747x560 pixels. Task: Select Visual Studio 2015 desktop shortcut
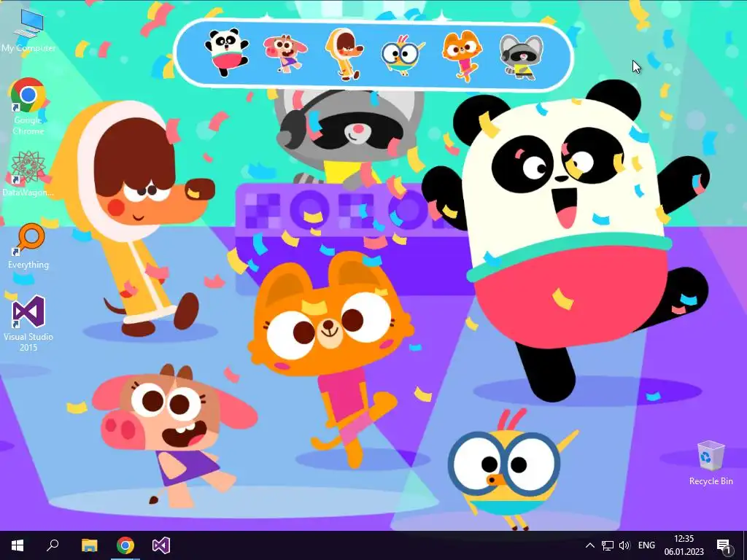(x=28, y=323)
